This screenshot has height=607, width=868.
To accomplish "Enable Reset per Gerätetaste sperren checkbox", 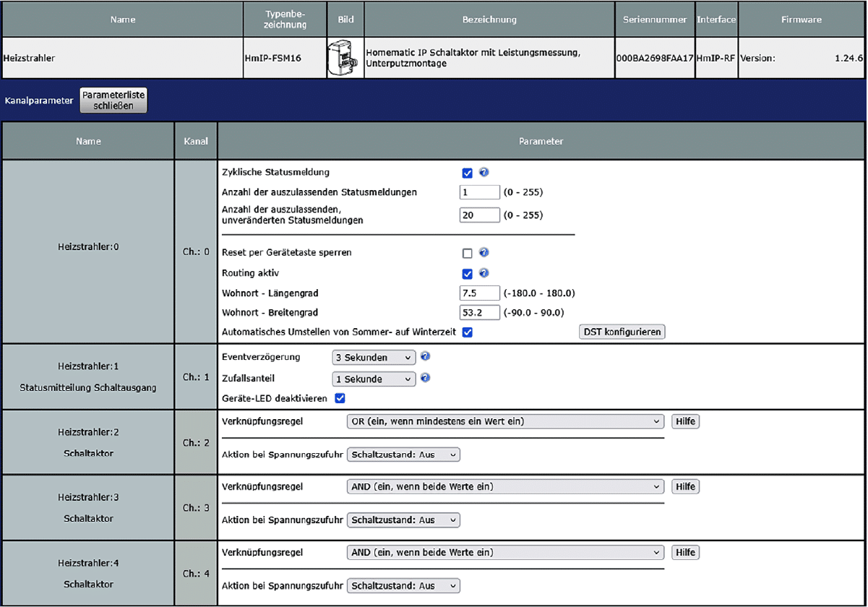I will tap(467, 254).
